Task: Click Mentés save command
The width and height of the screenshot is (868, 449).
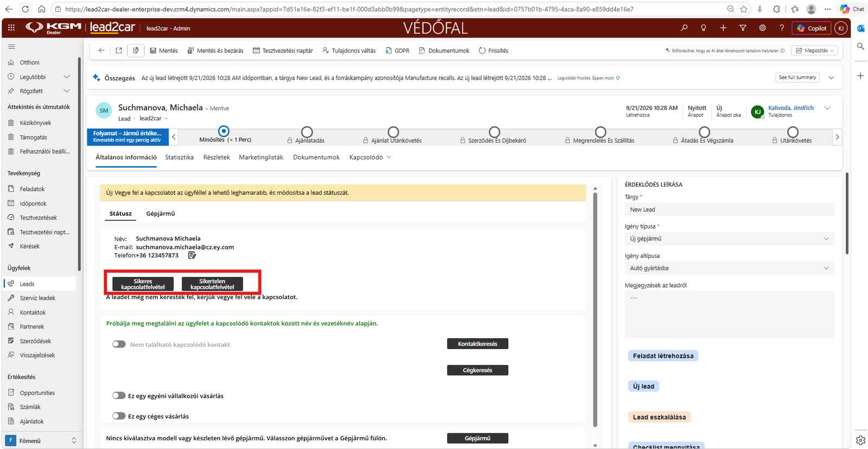Action: tap(164, 50)
